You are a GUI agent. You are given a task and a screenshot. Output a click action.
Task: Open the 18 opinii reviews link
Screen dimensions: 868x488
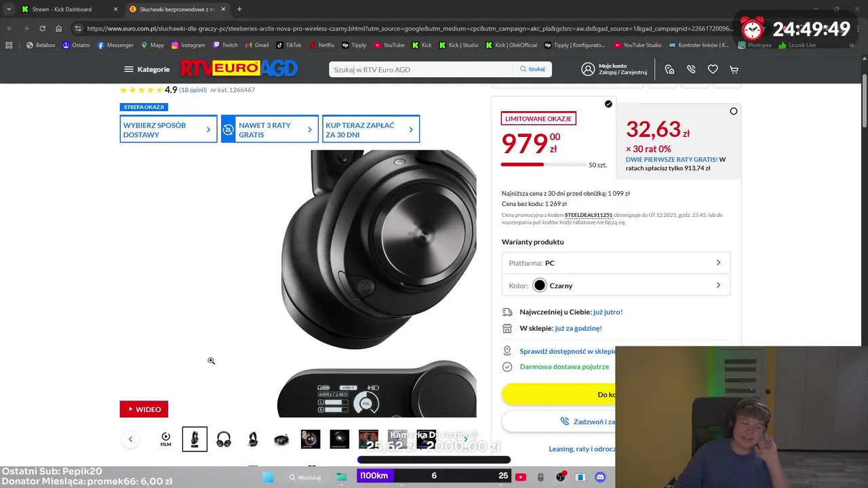point(193,90)
